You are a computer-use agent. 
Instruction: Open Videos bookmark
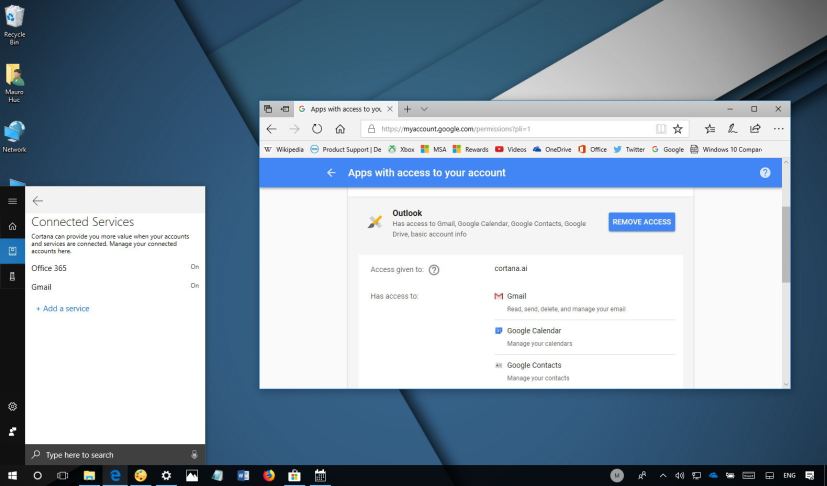[x=511, y=149]
